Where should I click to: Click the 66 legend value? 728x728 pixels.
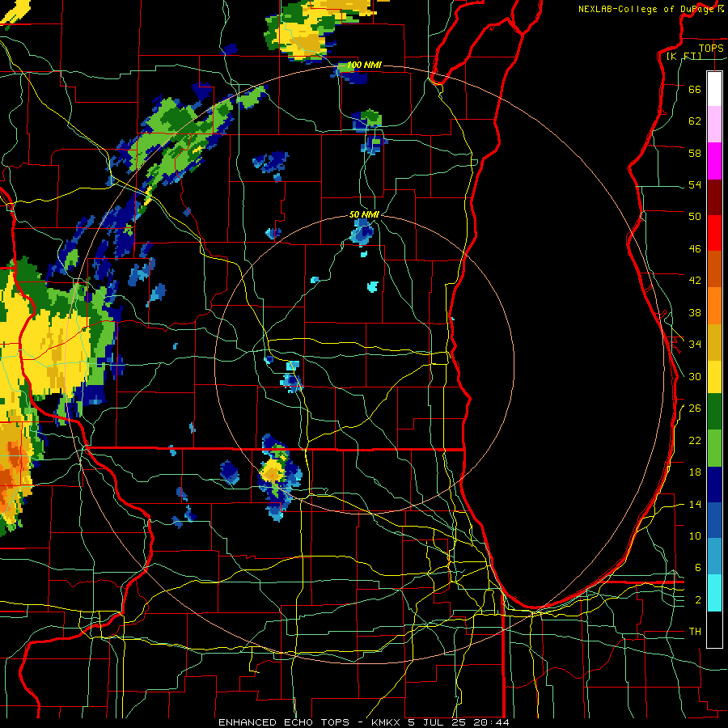[x=695, y=89]
